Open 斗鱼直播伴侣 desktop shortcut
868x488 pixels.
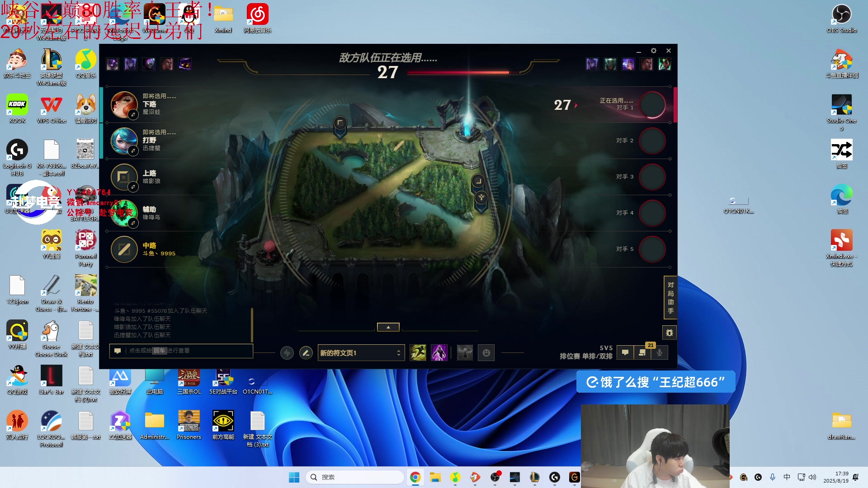841,64
